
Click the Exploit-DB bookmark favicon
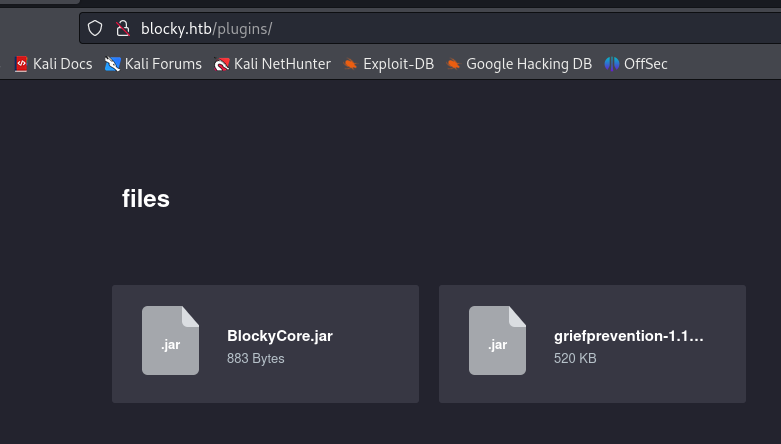pyautogui.click(x=350, y=64)
